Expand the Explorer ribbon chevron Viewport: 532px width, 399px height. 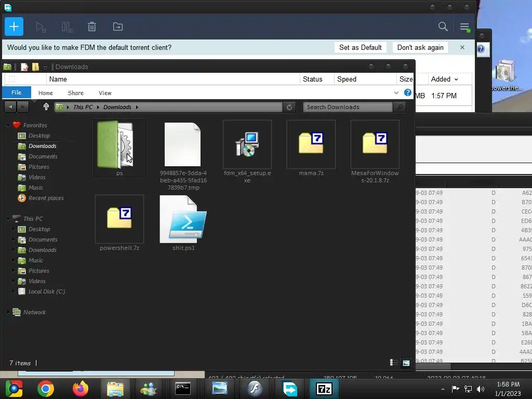(396, 92)
